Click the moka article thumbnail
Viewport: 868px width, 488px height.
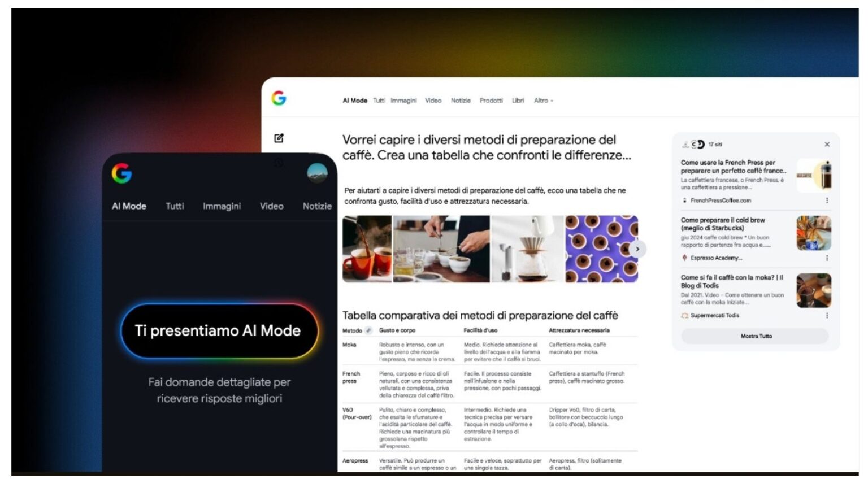pyautogui.click(x=814, y=290)
